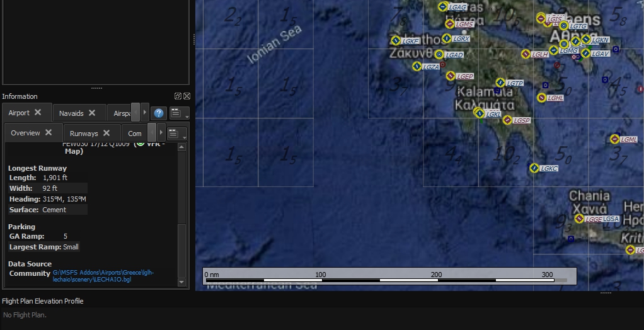644x330 pixels.
Task: Select the LGTG airport symbol
Action: (x=564, y=25)
